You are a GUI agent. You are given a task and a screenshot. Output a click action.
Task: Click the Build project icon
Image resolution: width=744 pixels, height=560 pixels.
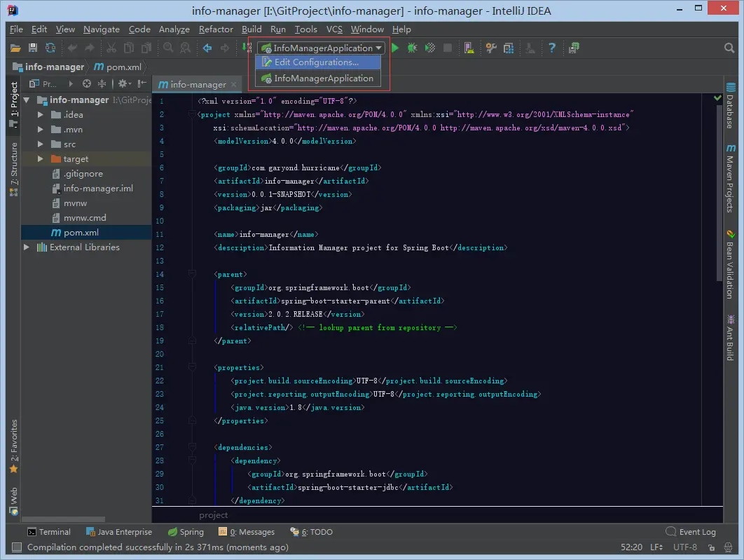[x=247, y=48]
